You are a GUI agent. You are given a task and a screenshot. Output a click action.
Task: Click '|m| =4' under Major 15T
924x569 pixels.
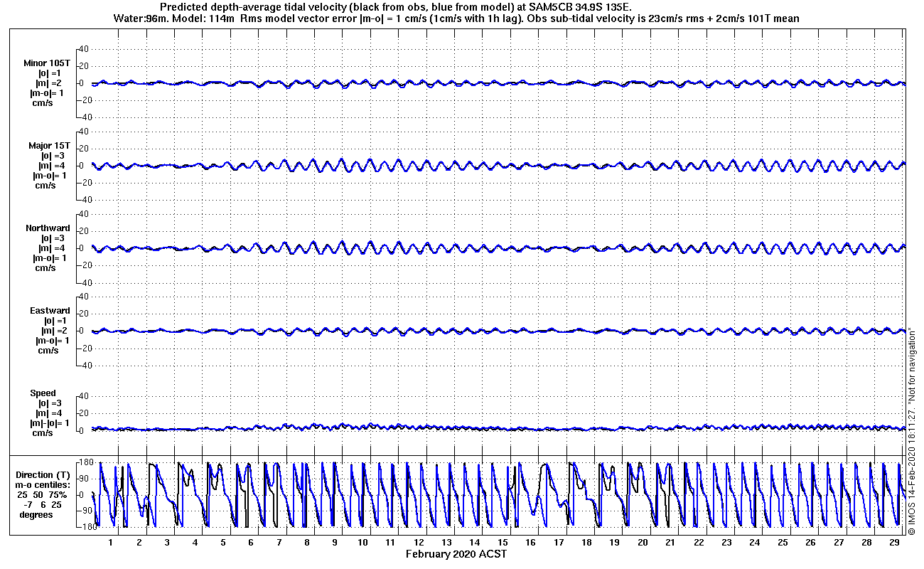tap(53, 165)
